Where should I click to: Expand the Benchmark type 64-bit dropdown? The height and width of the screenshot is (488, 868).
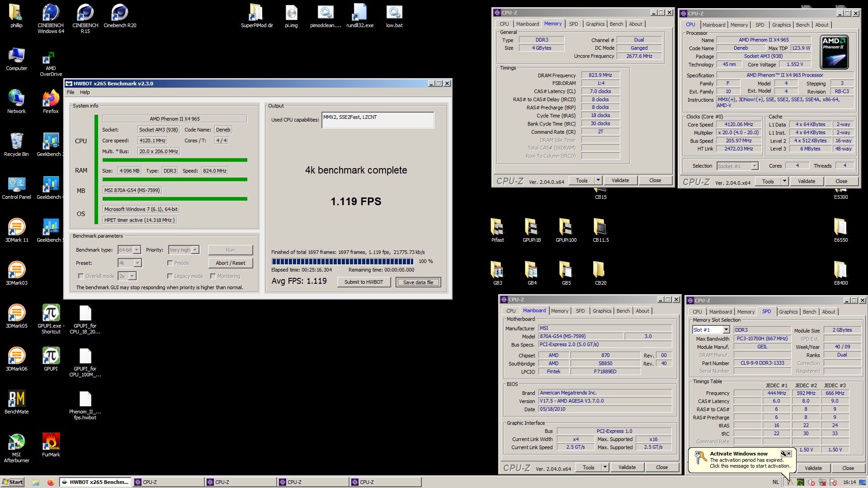tap(137, 250)
